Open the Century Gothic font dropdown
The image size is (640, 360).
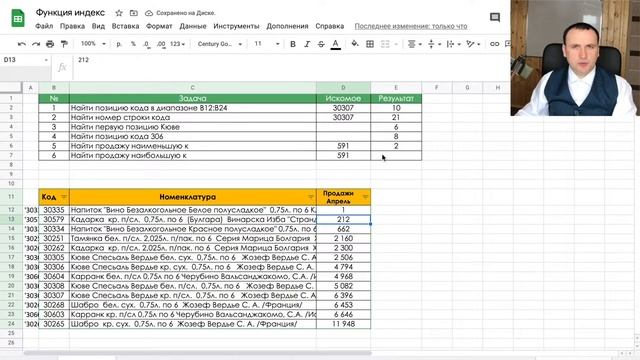tap(220, 44)
